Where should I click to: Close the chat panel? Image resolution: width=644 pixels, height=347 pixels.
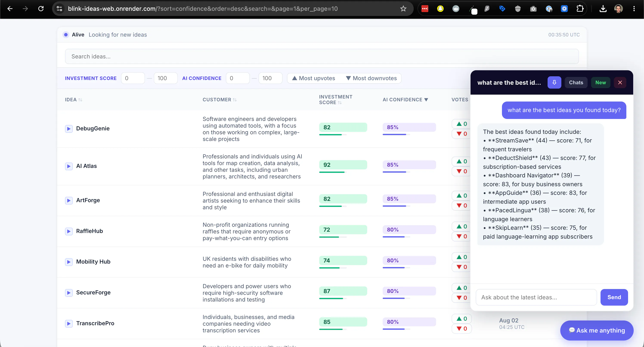pos(620,83)
